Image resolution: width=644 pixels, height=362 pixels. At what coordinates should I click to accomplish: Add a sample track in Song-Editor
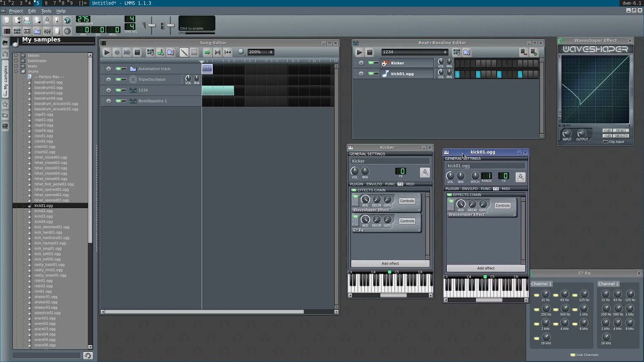pos(160,52)
